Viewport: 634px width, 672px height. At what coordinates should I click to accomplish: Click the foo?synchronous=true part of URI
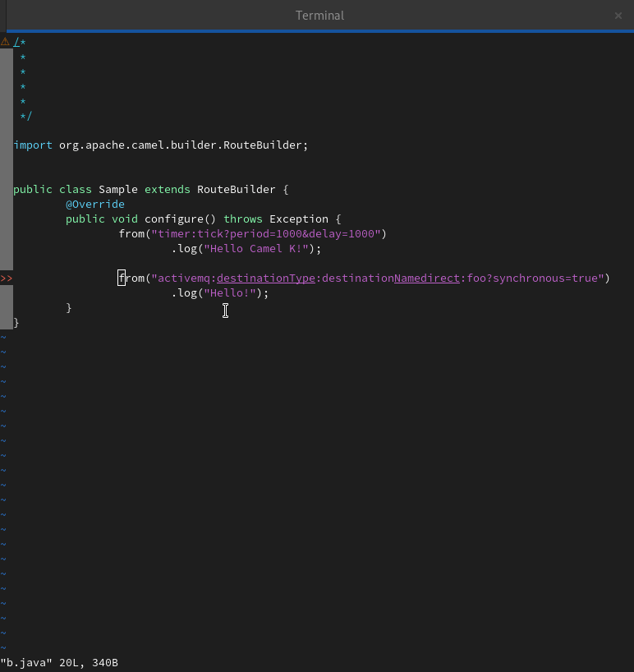(534, 278)
